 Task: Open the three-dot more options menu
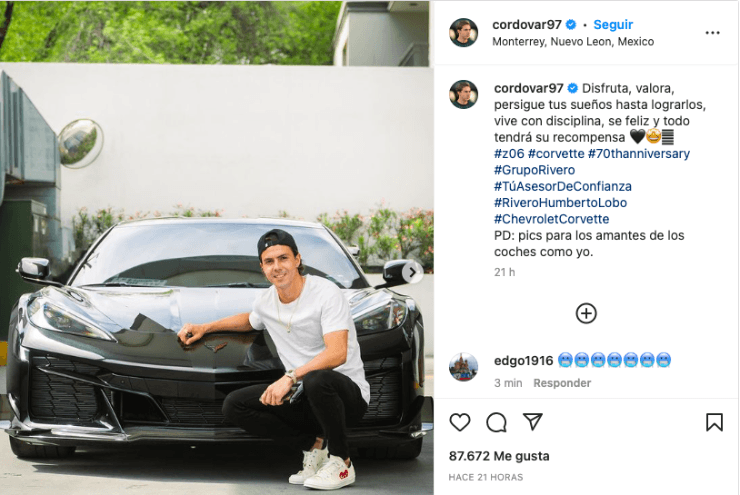(712, 33)
